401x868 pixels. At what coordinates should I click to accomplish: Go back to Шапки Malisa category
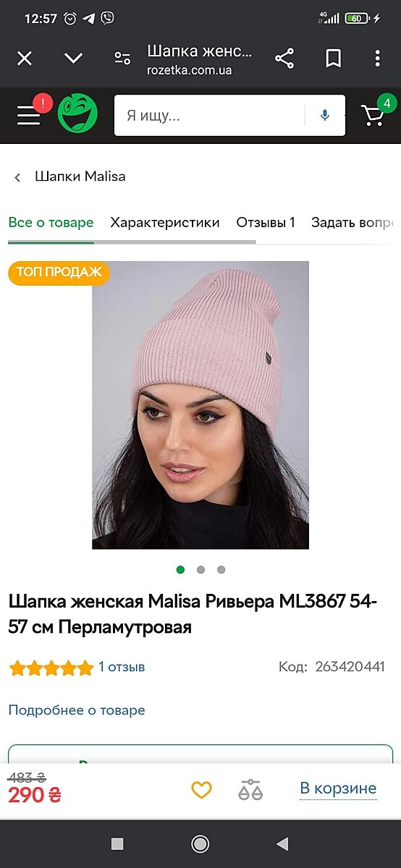click(70, 176)
